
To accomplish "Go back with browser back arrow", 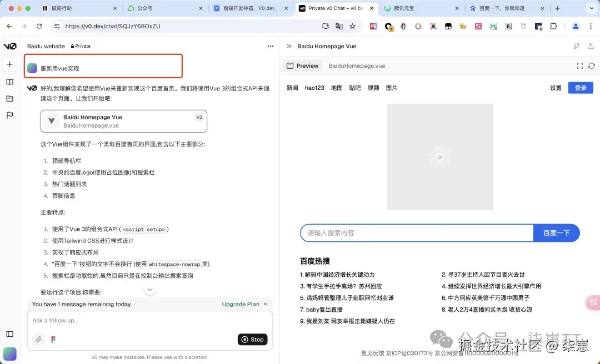I will coord(9,26).
